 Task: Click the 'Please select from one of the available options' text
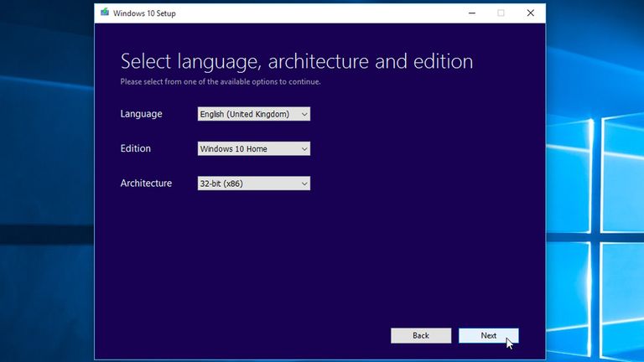pyautogui.click(x=221, y=81)
